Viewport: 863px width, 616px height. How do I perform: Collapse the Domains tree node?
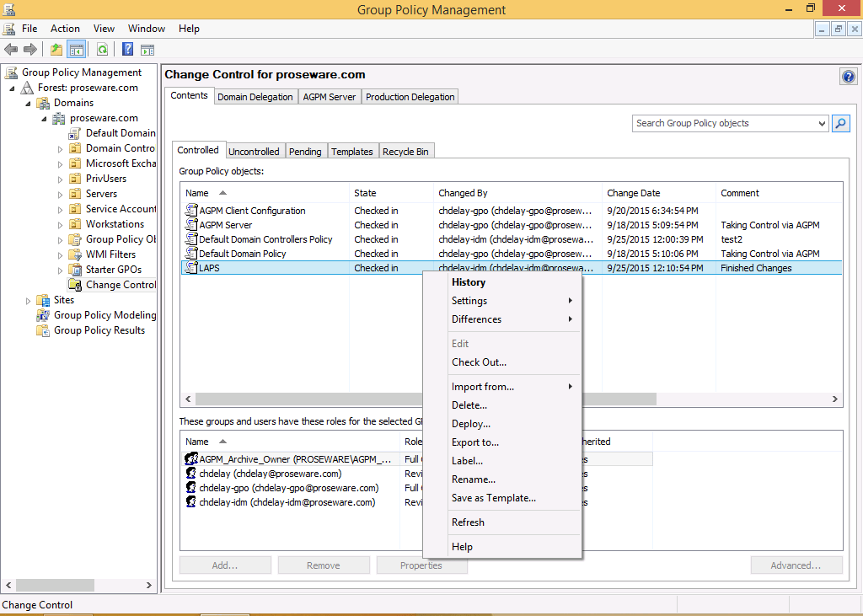click(x=28, y=103)
